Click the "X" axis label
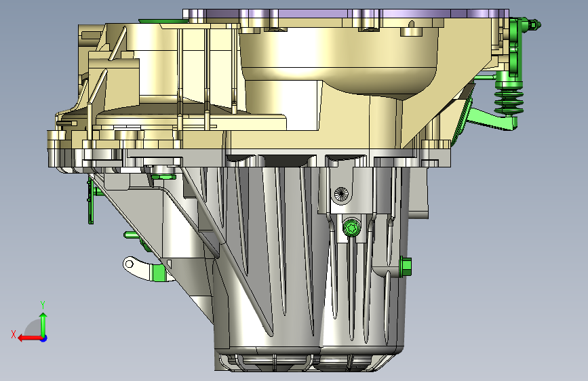Viewport: 588px width, 381px height. click(14, 334)
